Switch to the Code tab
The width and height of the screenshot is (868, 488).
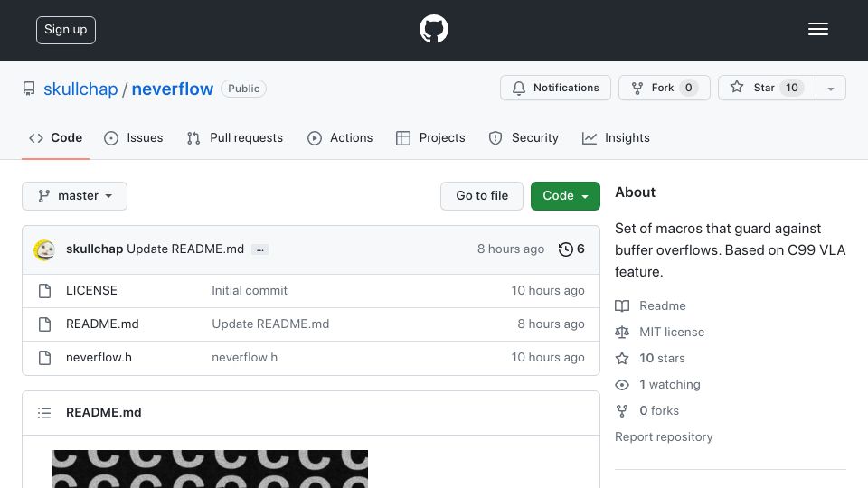(x=56, y=137)
